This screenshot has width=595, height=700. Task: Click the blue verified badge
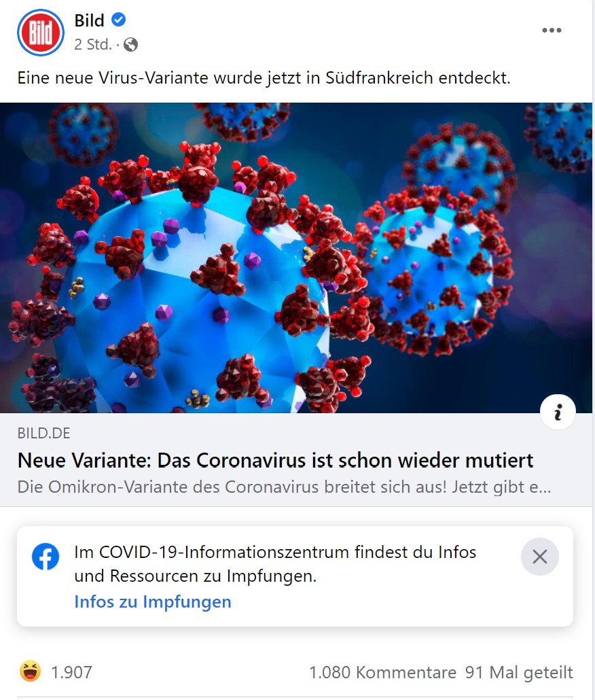click(118, 20)
